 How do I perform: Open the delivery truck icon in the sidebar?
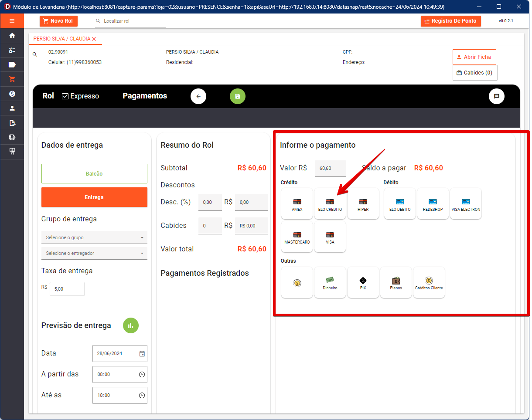pyautogui.click(x=12, y=137)
